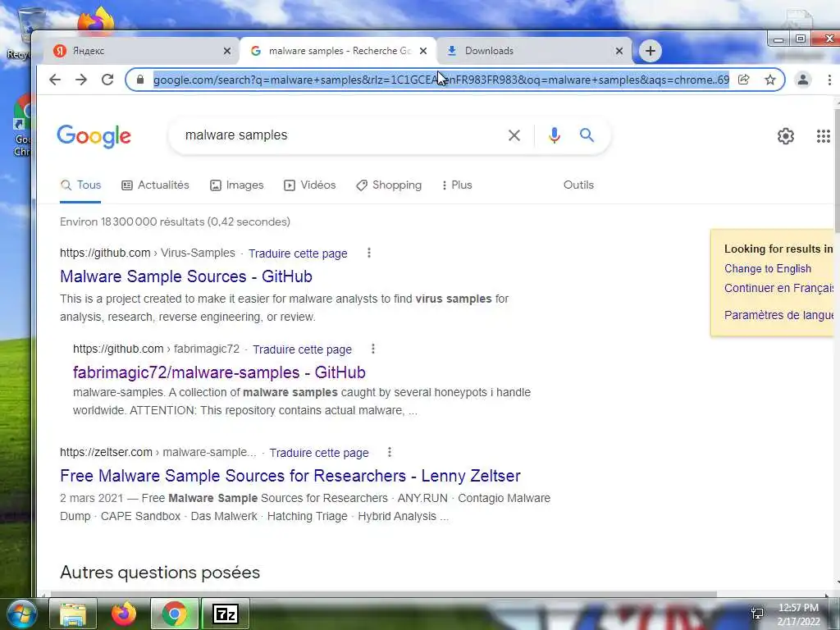
Task: Open Free Malware Sample Sources for Researchers
Action: pos(290,476)
